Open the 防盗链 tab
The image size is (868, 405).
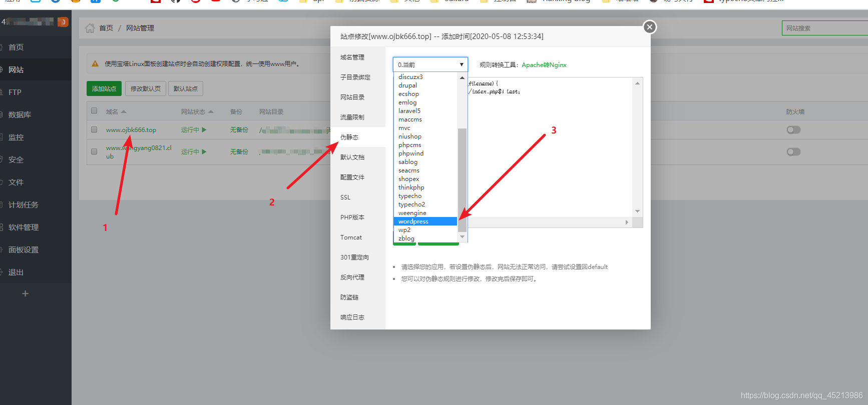click(x=358, y=297)
